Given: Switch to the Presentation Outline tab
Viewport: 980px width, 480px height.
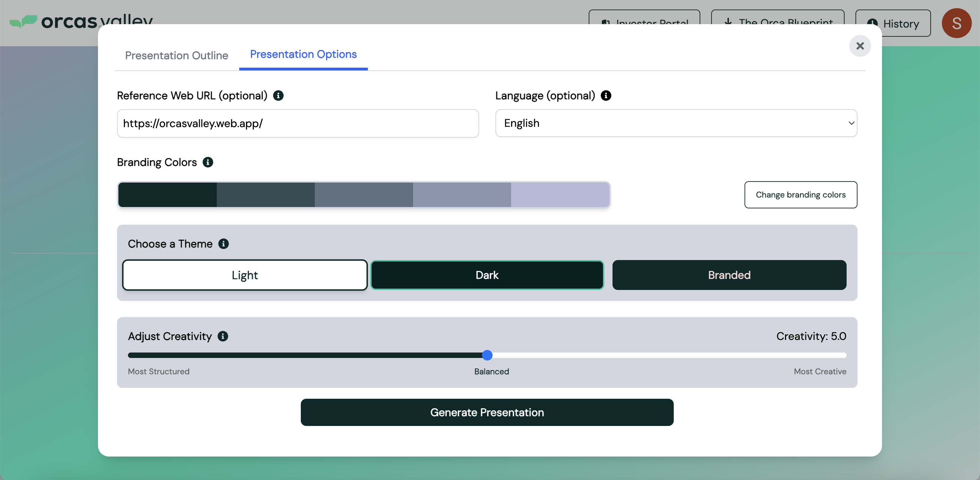Looking at the screenshot, I should pos(176,55).
